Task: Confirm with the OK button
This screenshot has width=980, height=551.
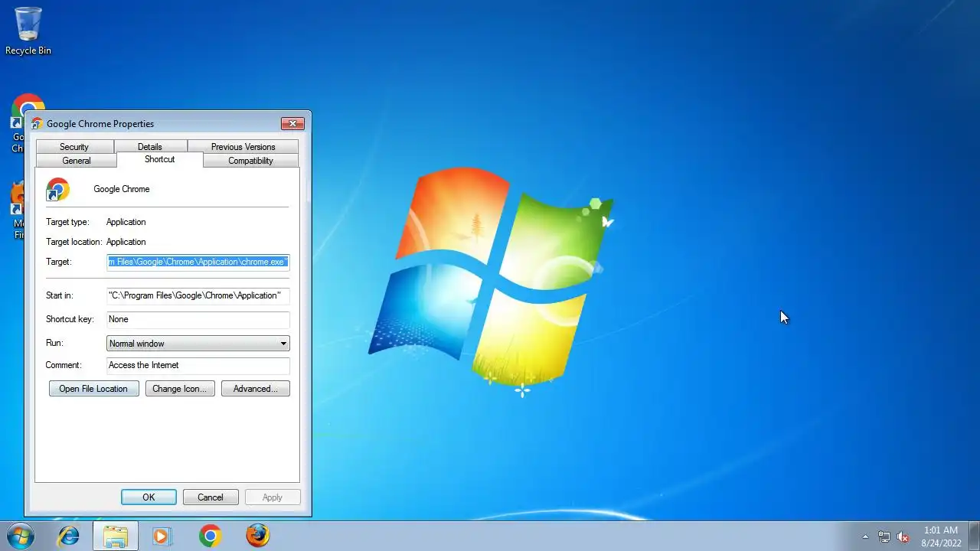Action: pyautogui.click(x=149, y=497)
